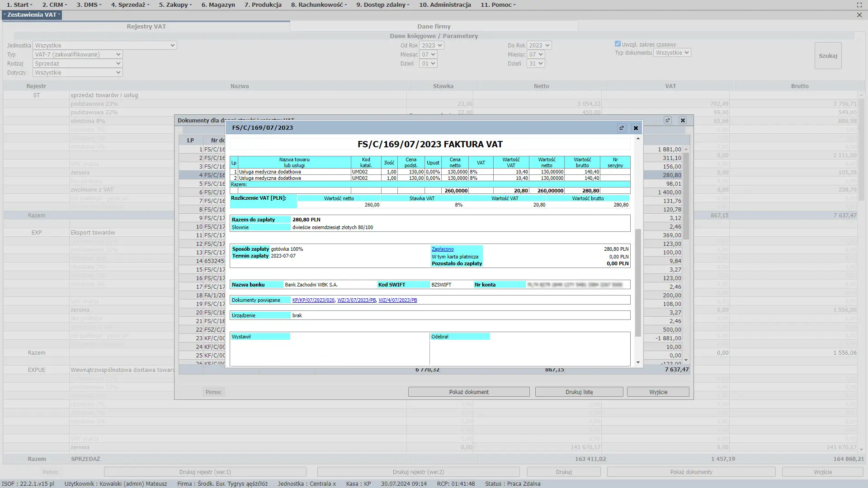Click the Zapłacono link
Viewport: 868px width, 488px height.
pos(442,249)
